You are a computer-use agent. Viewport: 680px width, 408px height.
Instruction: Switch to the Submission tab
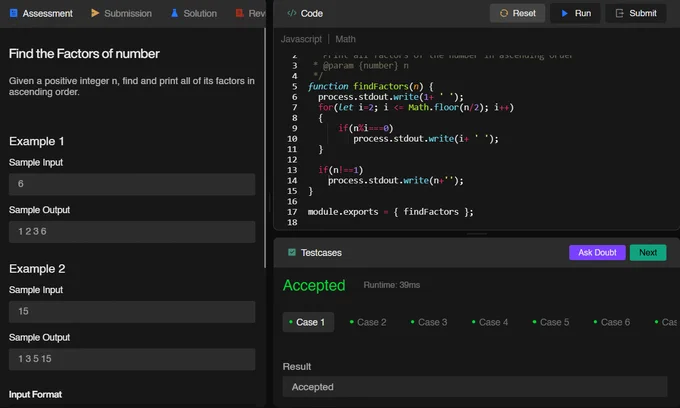(121, 13)
